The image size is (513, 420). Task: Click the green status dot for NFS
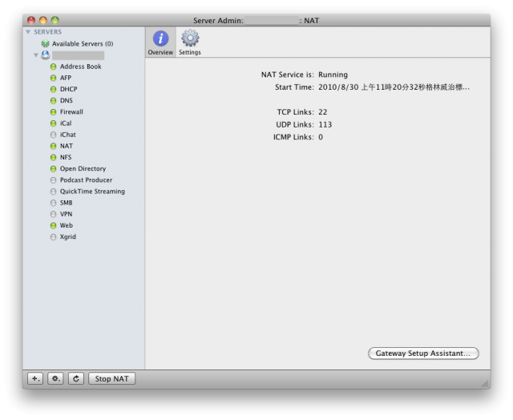(x=54, y=157)
